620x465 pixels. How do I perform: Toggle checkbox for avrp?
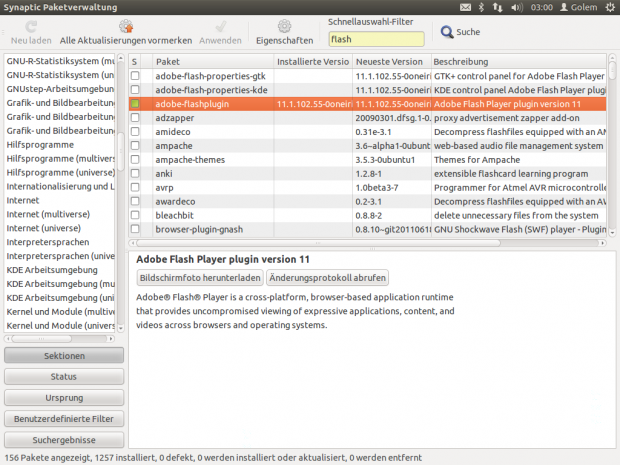[x=135, y=187]
